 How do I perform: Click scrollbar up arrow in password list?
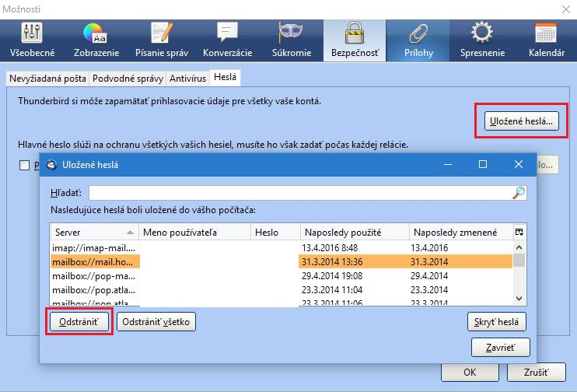point(519,247)
